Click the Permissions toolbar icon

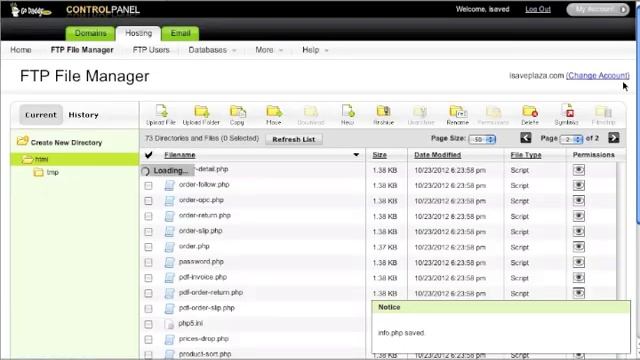pyautogui.click(x=493, y=111)
